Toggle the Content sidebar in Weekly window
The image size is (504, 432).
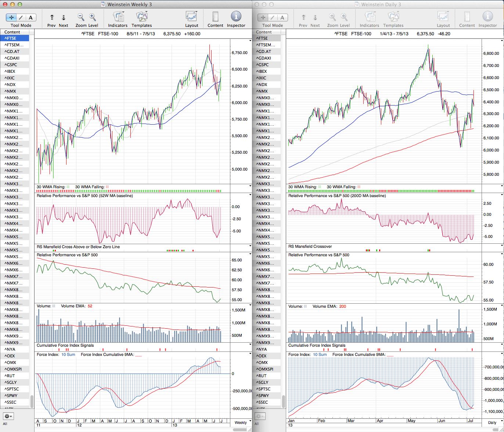(x=215, y=17)
